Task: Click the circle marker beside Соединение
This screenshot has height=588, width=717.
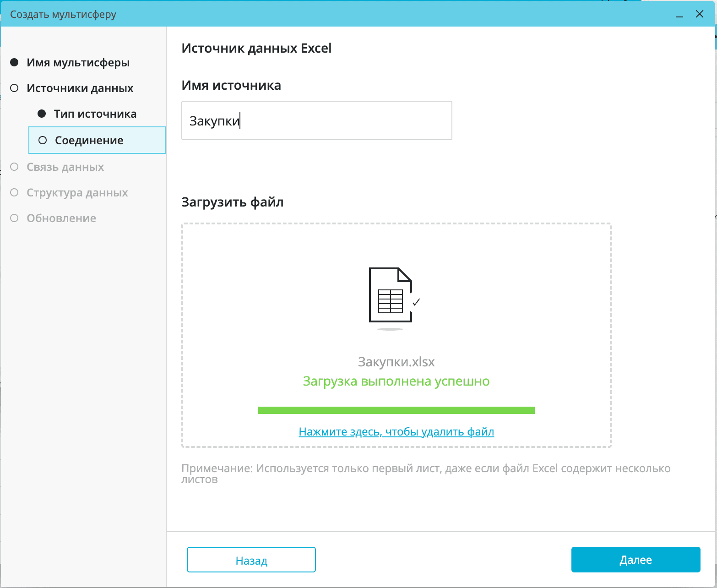Action: (43, 140)
